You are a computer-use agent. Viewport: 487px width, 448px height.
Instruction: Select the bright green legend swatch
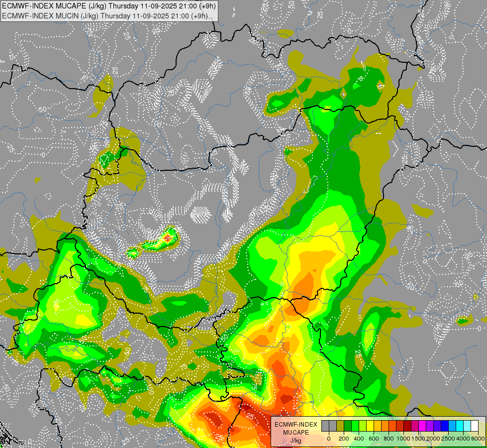click(x=355, y=426)
